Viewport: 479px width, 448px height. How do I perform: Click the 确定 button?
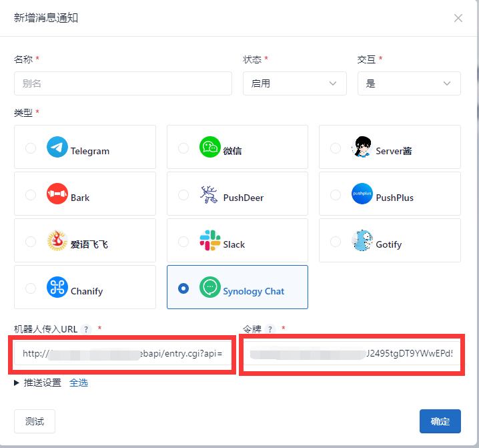[440, 421]
